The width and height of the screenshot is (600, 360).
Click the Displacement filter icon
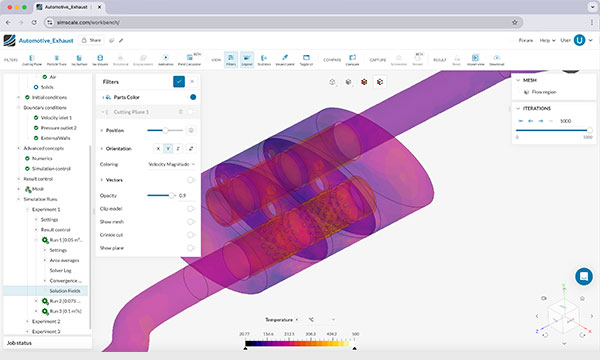143,60
